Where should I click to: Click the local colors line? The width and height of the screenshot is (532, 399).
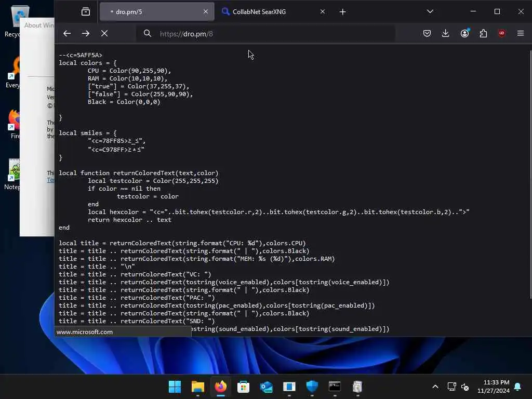pyautogui.click(x=87, y=63)
